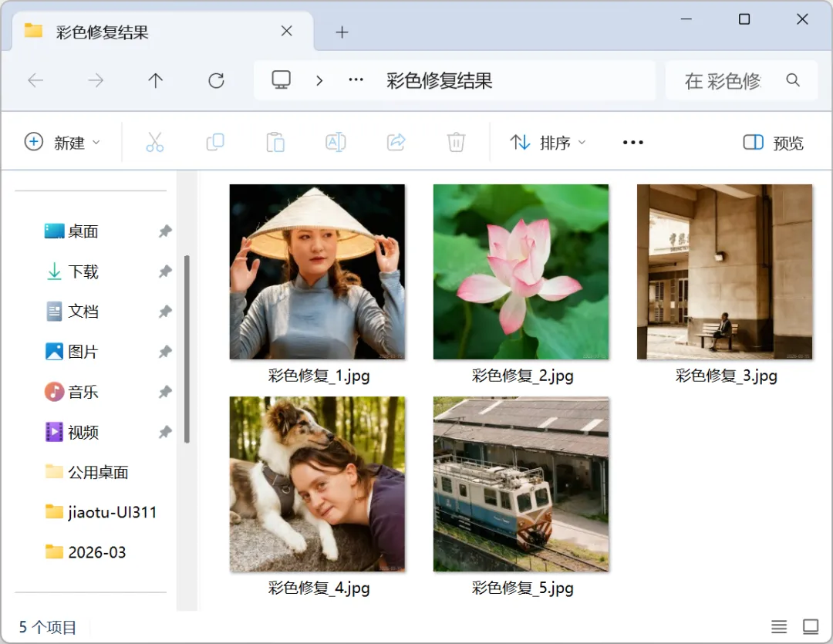
Task: Click the 彩色修复结果 breadcrumb in address bar
Action: pos(440,81)
